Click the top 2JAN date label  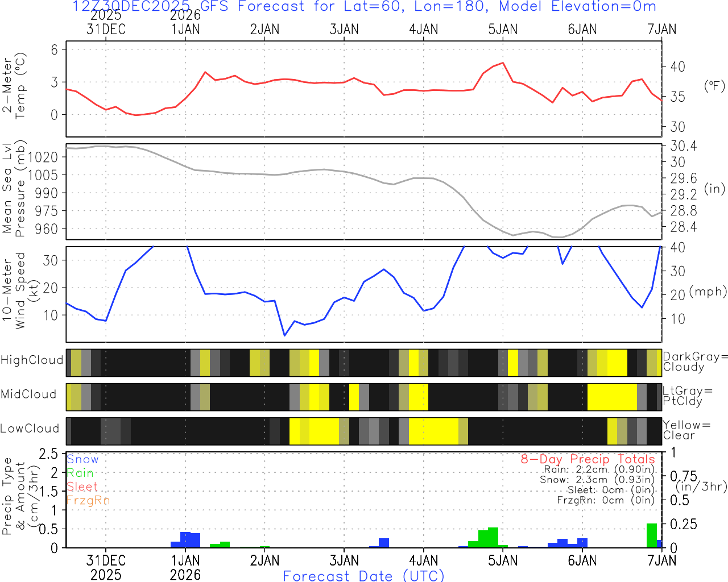[x=265, y=29]
